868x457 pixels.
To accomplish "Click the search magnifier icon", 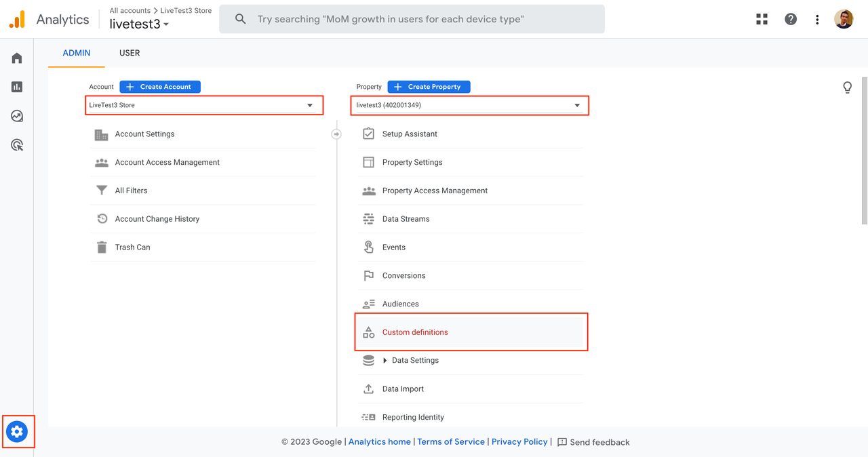I will coord(241,19).
